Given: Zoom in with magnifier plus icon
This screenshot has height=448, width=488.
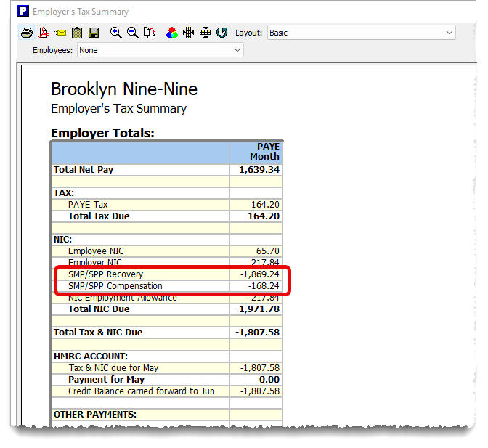Looking at the screenshot, I should pyautogui.click(x=115, y=33).
